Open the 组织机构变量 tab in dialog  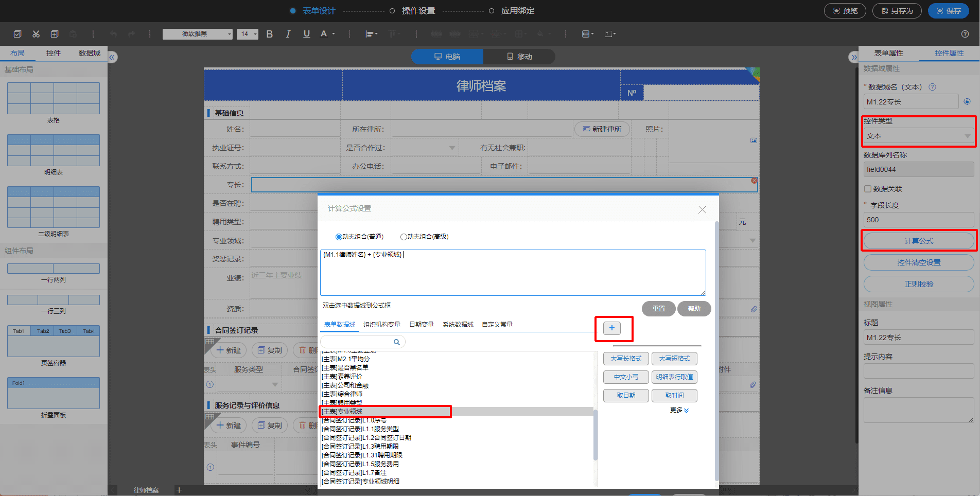pyautogui.click(x=382, y=325)
